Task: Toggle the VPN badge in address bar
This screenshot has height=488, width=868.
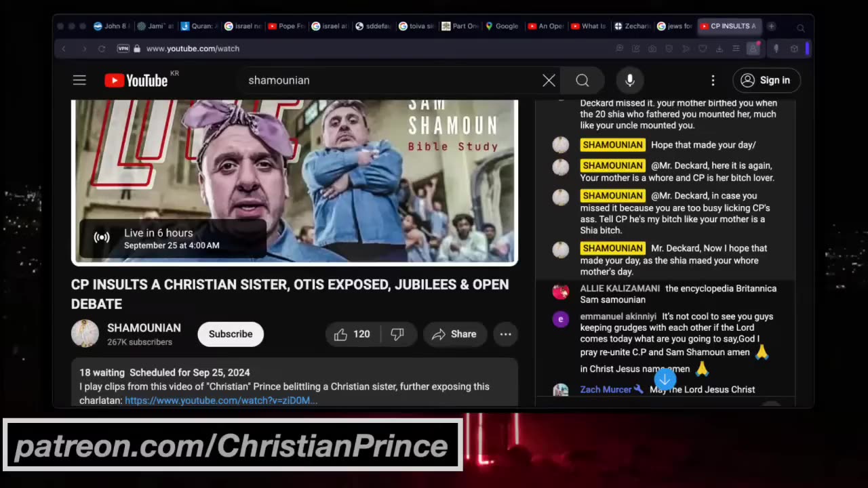Action: (x=123, y=49)
